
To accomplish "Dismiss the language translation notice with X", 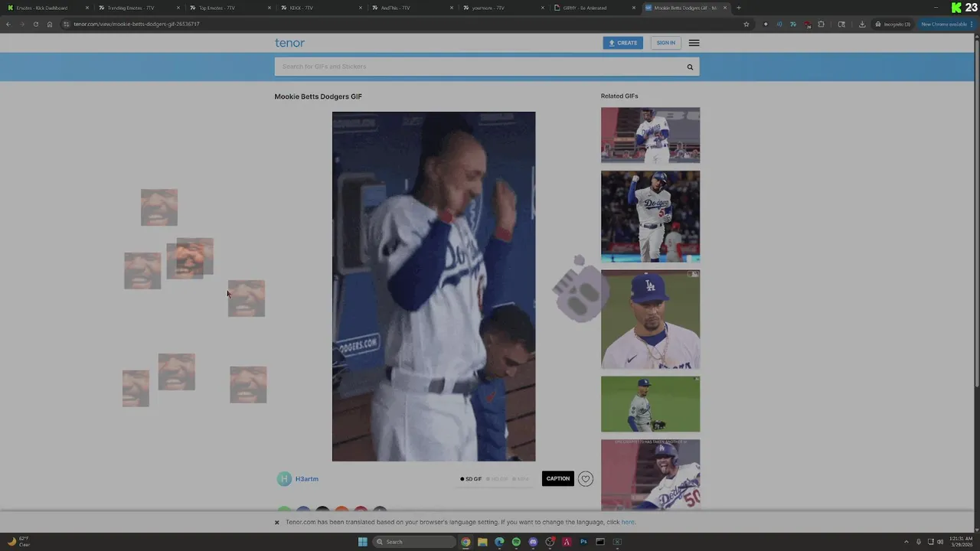I will [277, 523].
